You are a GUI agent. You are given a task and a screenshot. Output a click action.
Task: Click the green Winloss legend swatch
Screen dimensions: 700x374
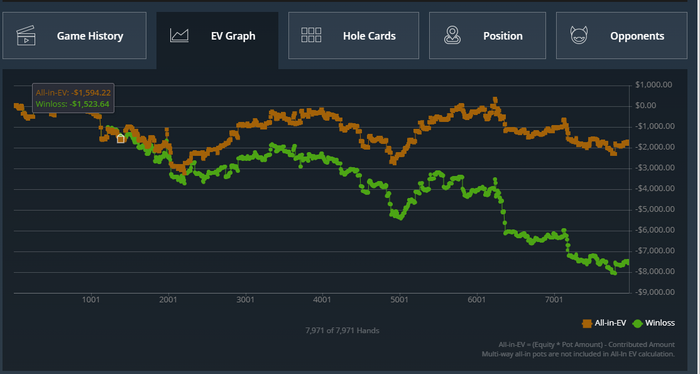(x=638, y=324)
